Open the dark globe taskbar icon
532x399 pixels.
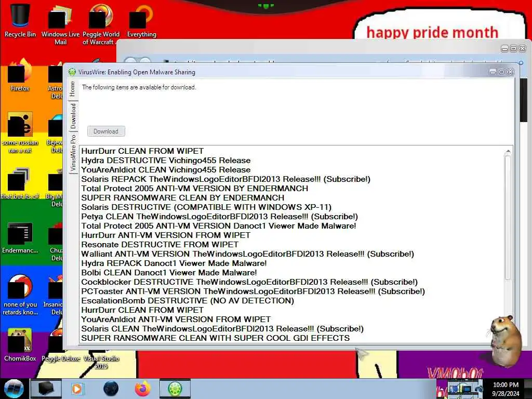[111, 389]
